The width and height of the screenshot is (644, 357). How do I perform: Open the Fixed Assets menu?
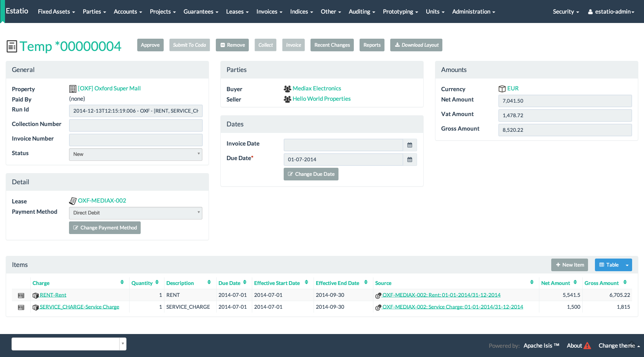[x=56, y=11]
